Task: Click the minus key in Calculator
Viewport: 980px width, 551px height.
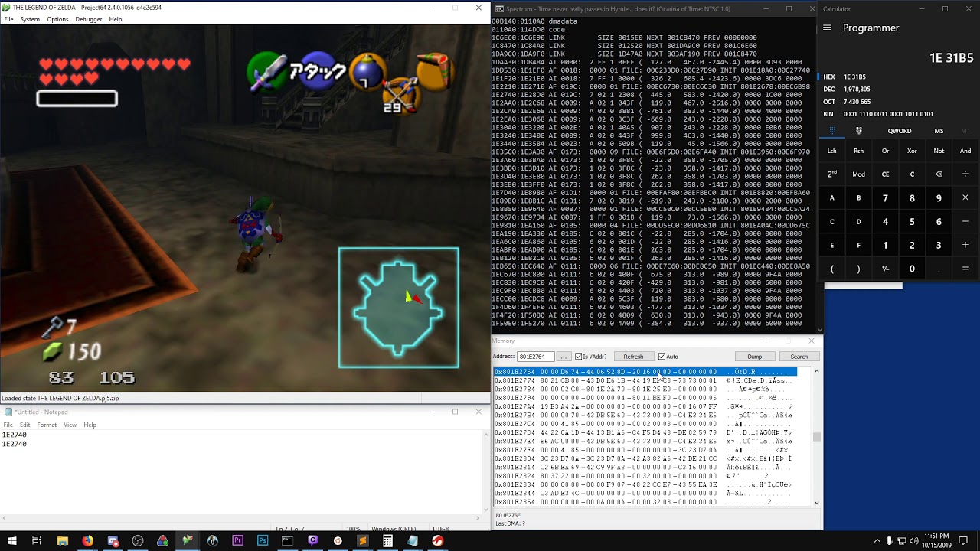Action: point(965,221)
